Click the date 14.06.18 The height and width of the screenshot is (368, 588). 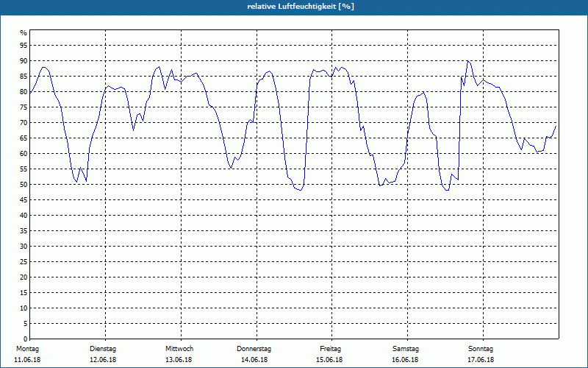click(x=254, y=360)
